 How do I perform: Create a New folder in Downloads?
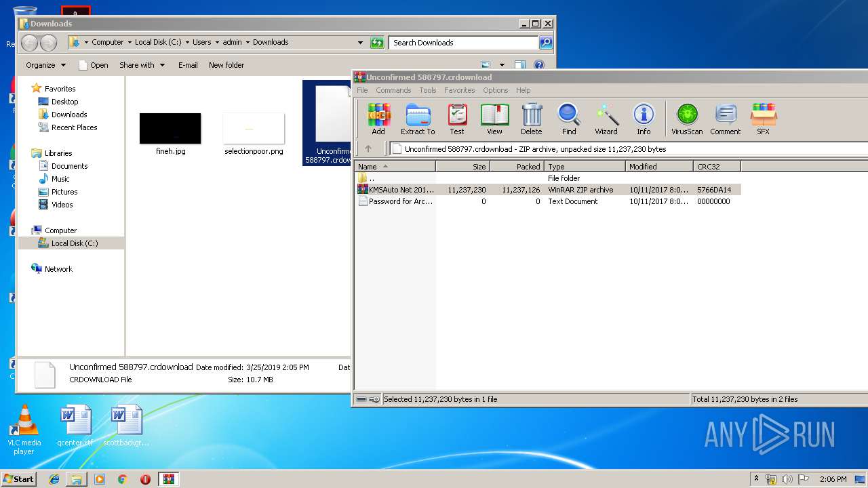tap(226, 65)
